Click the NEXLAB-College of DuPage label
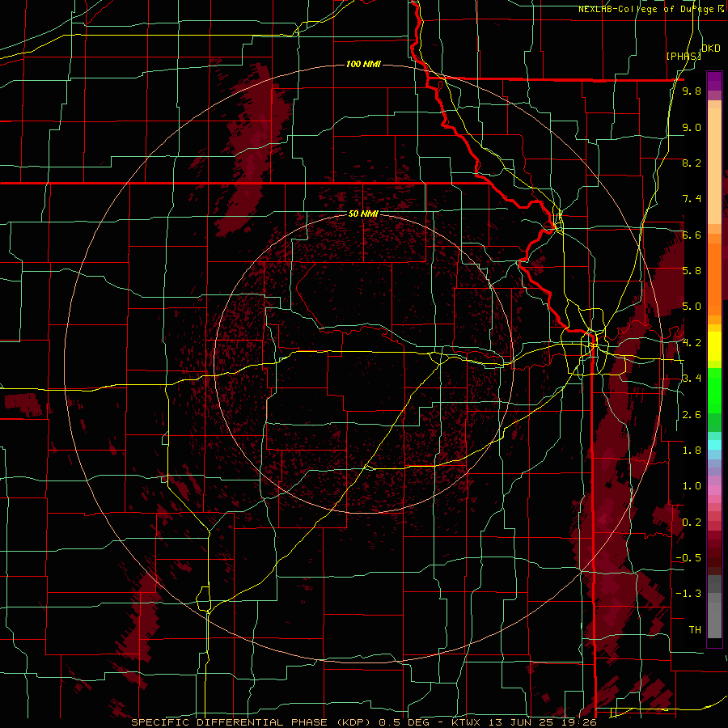Image resolution: width=728 pixels, height=728 pixels. [647, 9]
